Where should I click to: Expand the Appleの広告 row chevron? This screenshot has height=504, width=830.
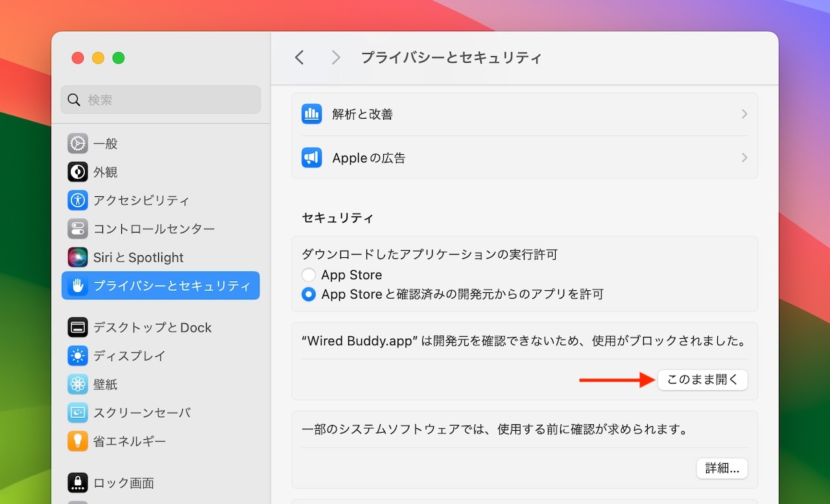tap(744, 157)
